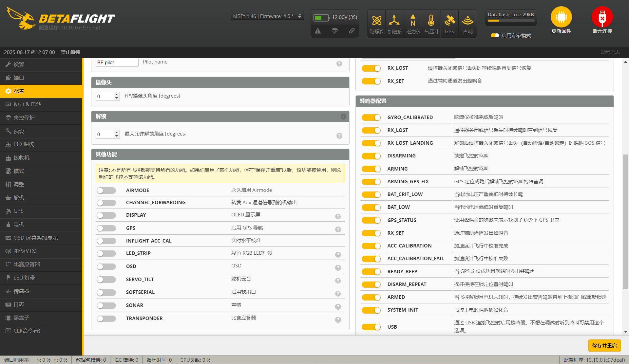Disable GYRO_CALIBRATED beeper toggle
The image size is (629, 364).
tap(371, 118)
